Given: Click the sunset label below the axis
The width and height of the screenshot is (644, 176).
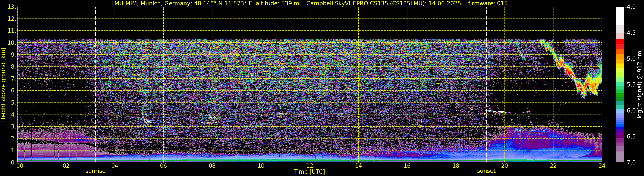Looking at the screenshot, I should [486, 171].
